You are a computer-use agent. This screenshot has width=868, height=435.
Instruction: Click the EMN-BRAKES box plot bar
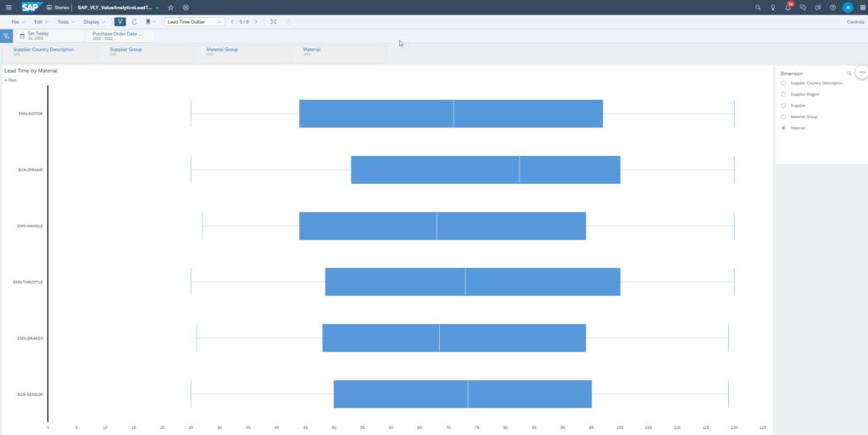454,338
